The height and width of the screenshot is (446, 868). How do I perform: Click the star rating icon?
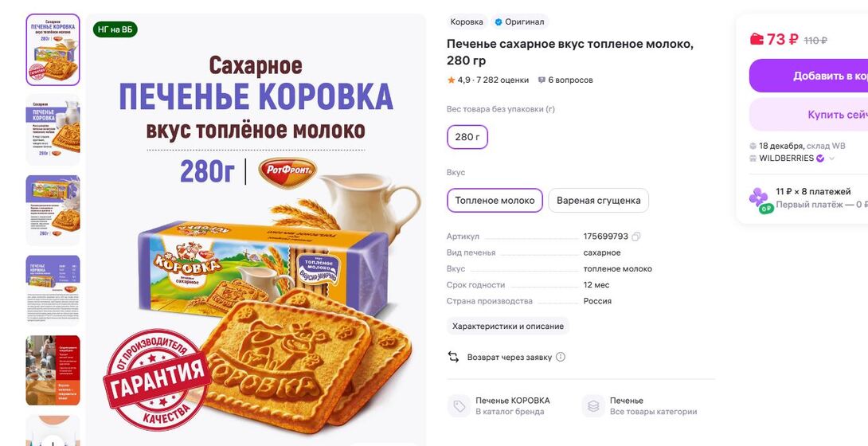[x=451, y=80]
